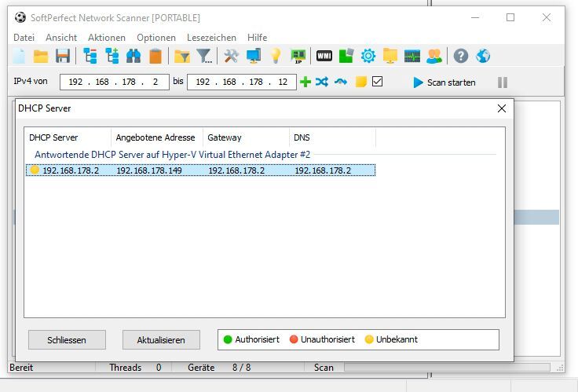Click the DNS column header
The width and height of the screenshot is (578, 392).
coord(332,137)
